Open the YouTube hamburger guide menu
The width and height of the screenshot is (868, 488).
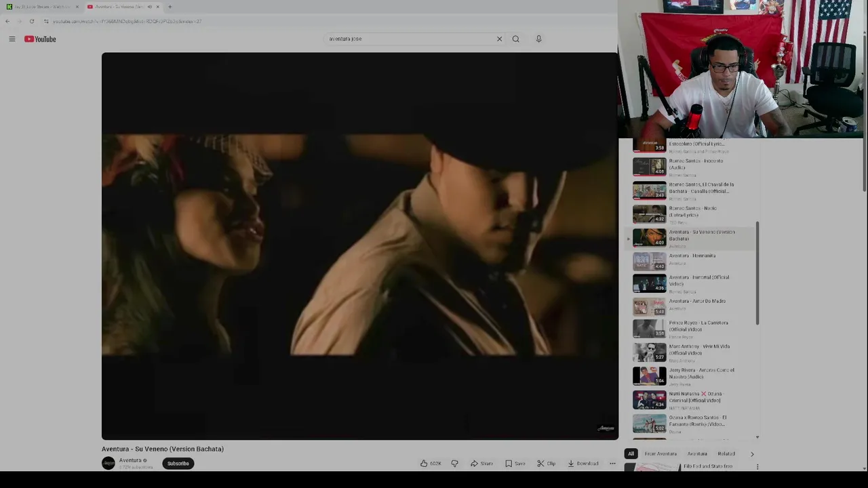click(x=12, y=39)
